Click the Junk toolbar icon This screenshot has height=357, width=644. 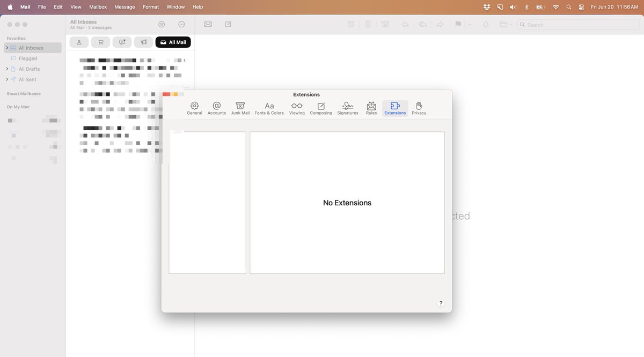(385, 25)
